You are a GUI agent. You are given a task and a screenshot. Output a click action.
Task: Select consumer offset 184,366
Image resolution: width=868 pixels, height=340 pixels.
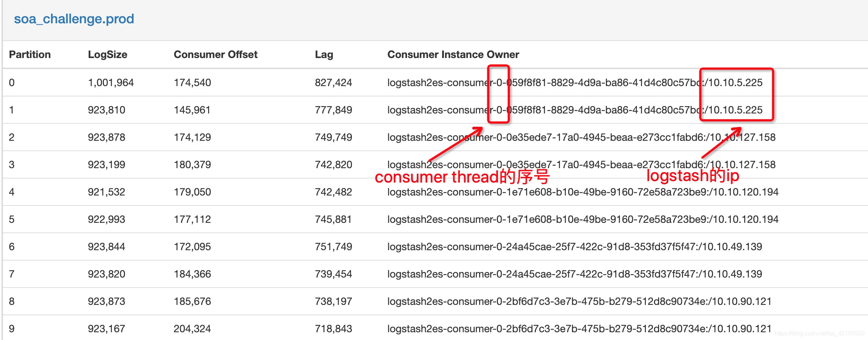click(192, 274)
